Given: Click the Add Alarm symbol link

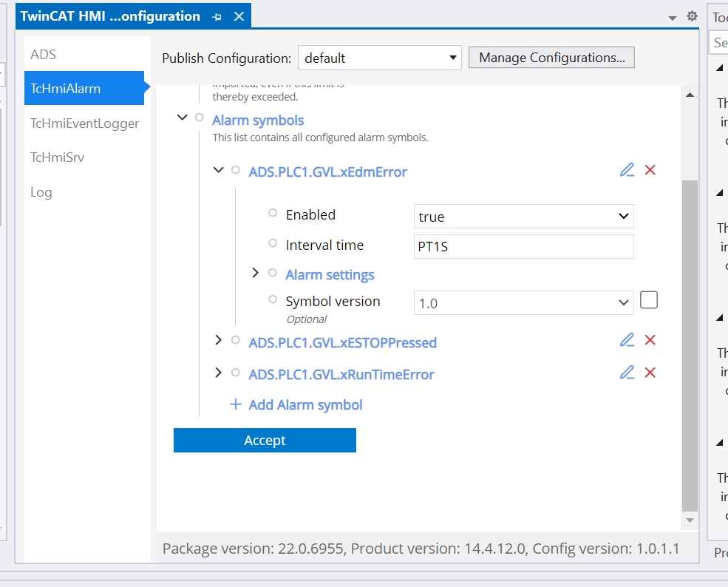Looking at the screenshot, I should pos(305,405).
